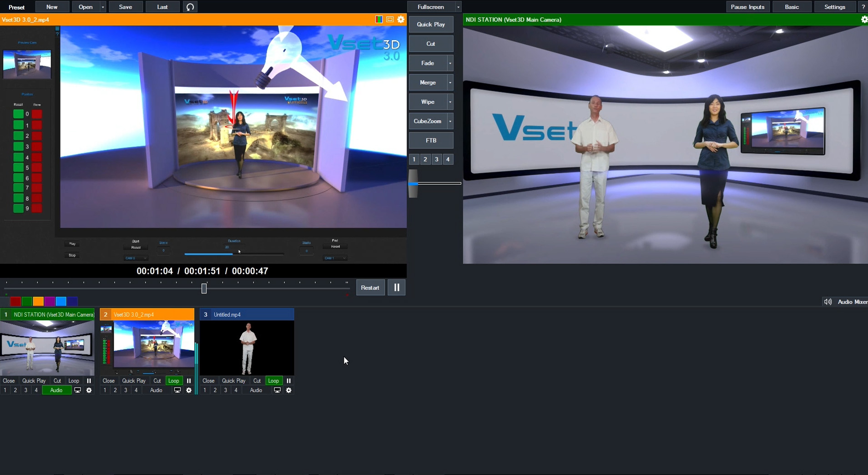
Task: Click overlay channel 3 button below FTB
Action: 437,159
